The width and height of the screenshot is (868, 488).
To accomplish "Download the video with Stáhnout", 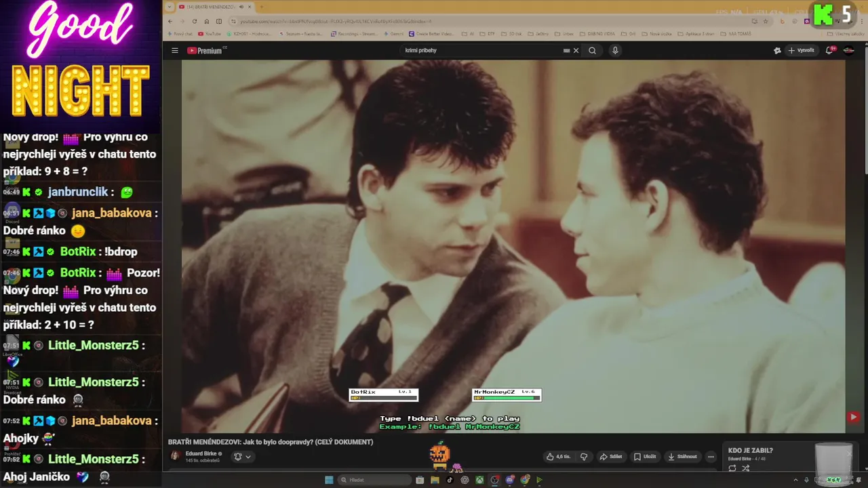I will click(682, 456).
